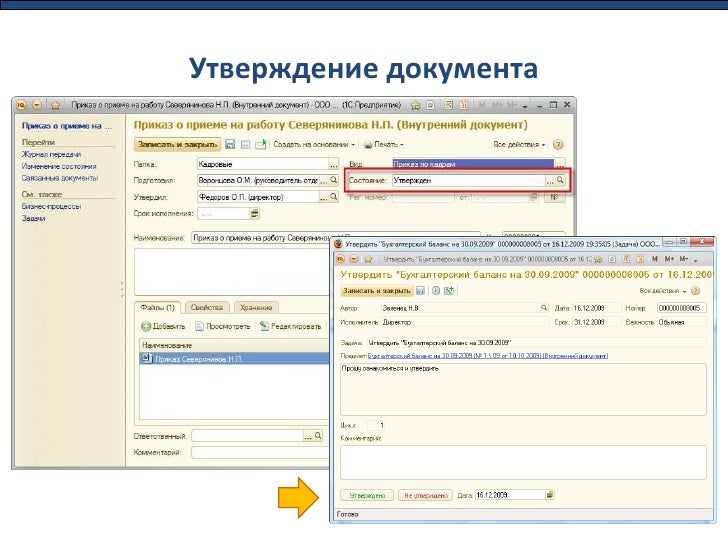
Task: Click the calculator icon in the Приказ title bar
Action: (448, 105)
